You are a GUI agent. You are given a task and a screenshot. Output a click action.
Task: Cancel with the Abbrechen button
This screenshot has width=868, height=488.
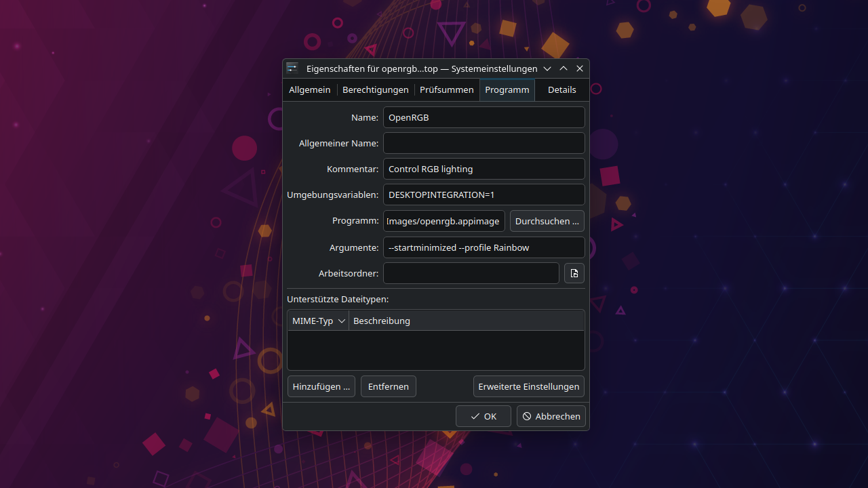(551, 416)
